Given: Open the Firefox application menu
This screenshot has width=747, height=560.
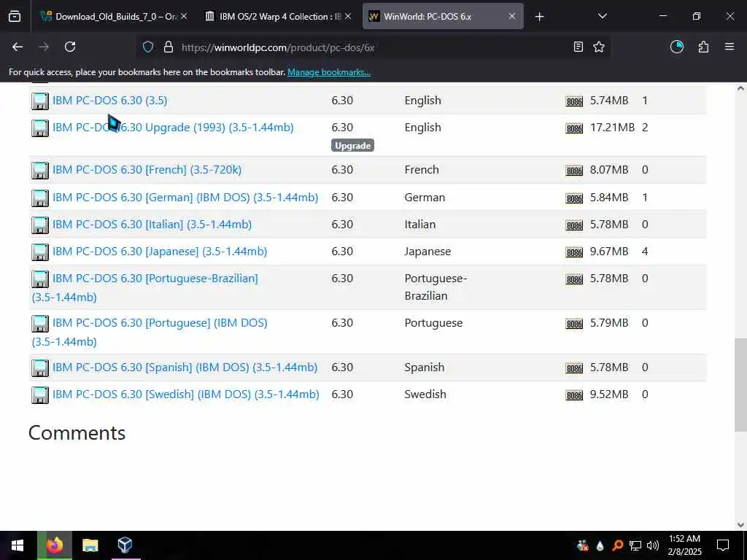Looking at the screenshot, I should (x=729, y=47).
